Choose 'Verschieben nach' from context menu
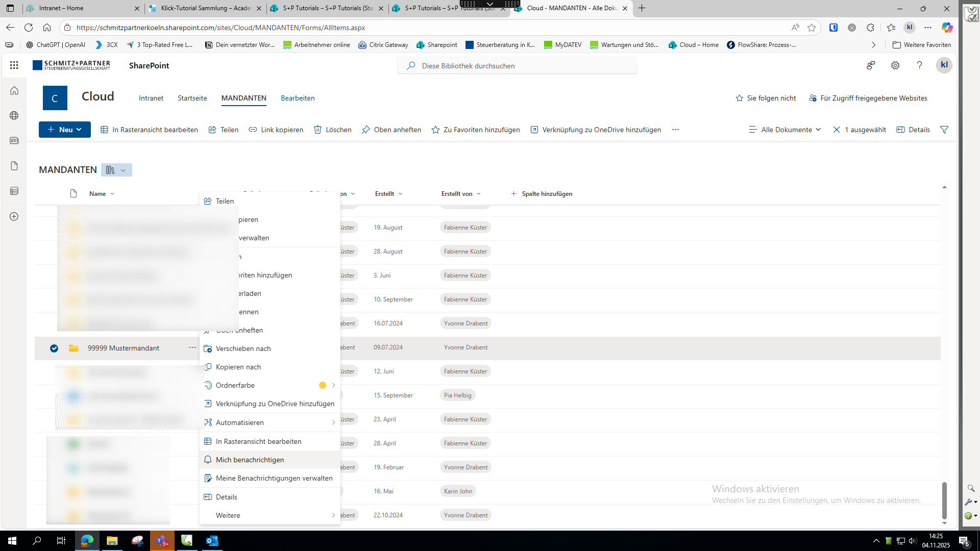Image resolution: width=980 pixels, height=551 pixels. click(243, 348)
